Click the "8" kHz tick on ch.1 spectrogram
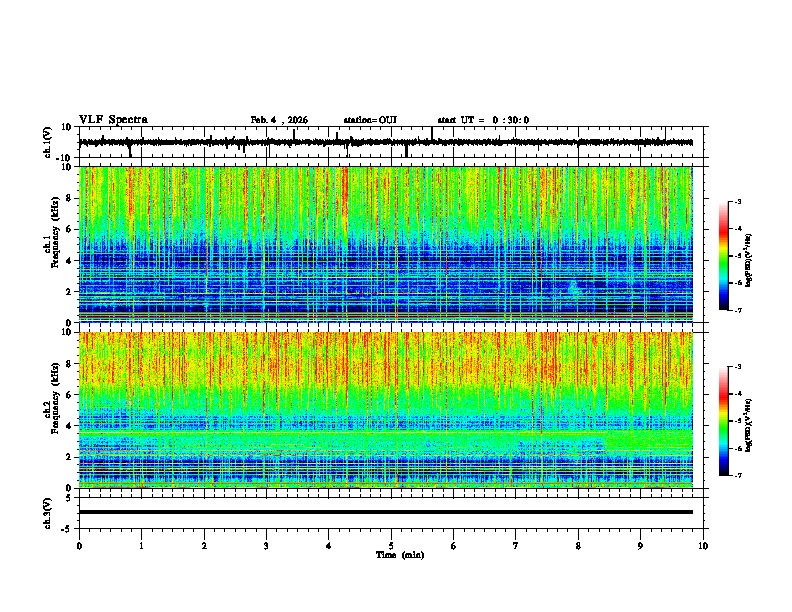 click(69, 198)
